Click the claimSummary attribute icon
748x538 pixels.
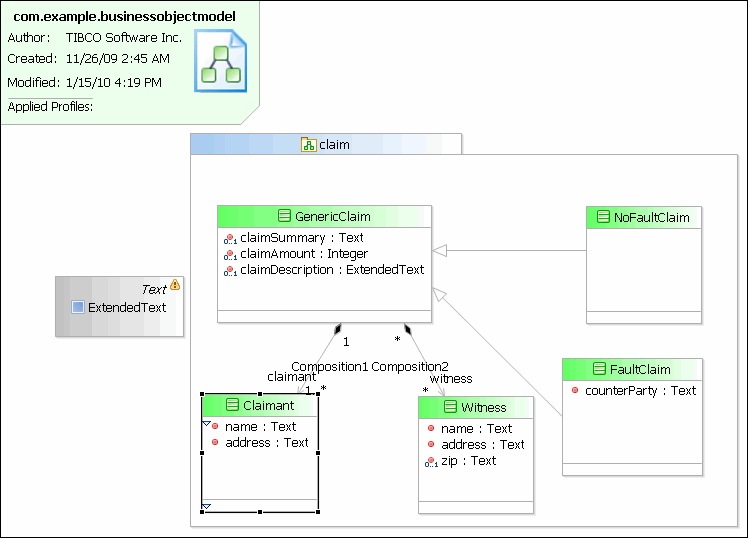(x=230, y=238)
